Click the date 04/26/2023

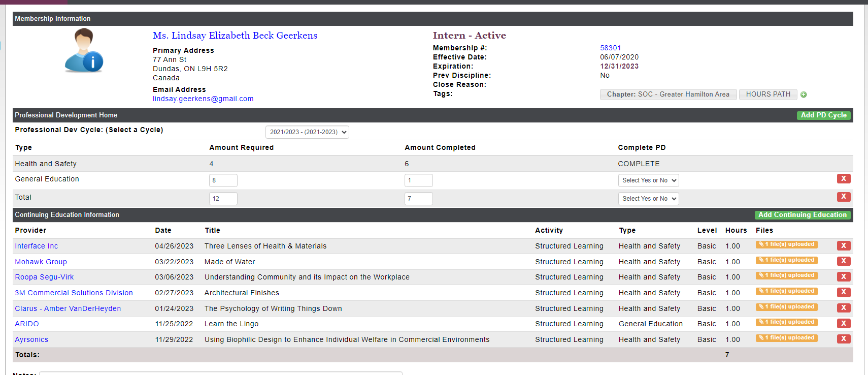tap(174, 246)
